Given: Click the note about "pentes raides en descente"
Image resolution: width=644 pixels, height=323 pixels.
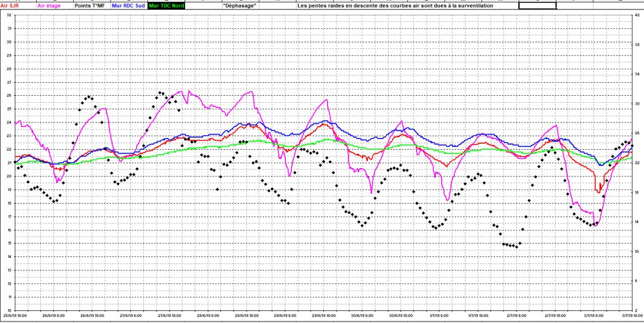Looking at the screenshot, I should [395, 6].
